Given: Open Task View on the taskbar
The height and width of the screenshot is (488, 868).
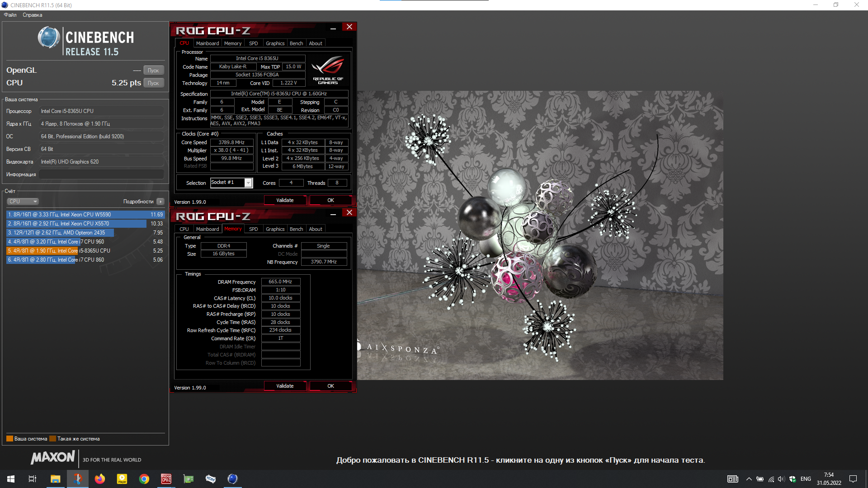Looking at the screenshot, I should point(33,479).
